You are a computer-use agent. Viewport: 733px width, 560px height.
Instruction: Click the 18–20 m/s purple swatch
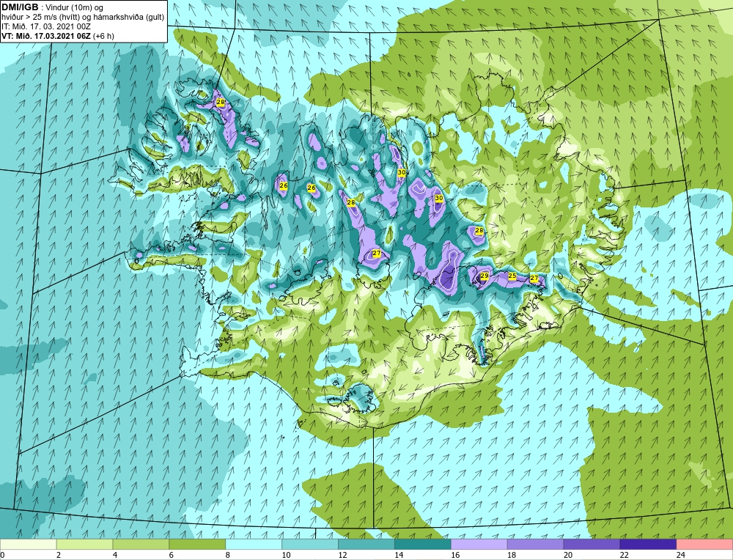coord(535,544)
